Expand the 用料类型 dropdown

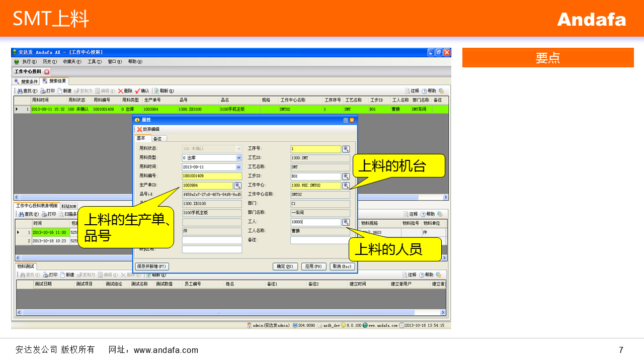(239, 158)
